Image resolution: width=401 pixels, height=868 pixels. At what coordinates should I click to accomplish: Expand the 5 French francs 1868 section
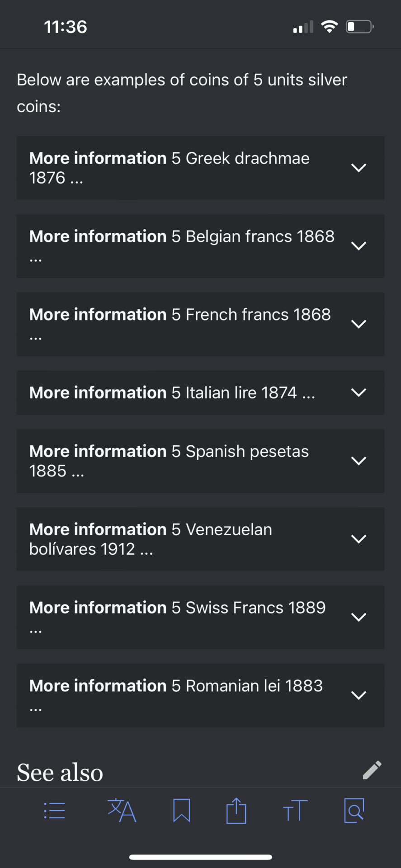coord(200,324)
